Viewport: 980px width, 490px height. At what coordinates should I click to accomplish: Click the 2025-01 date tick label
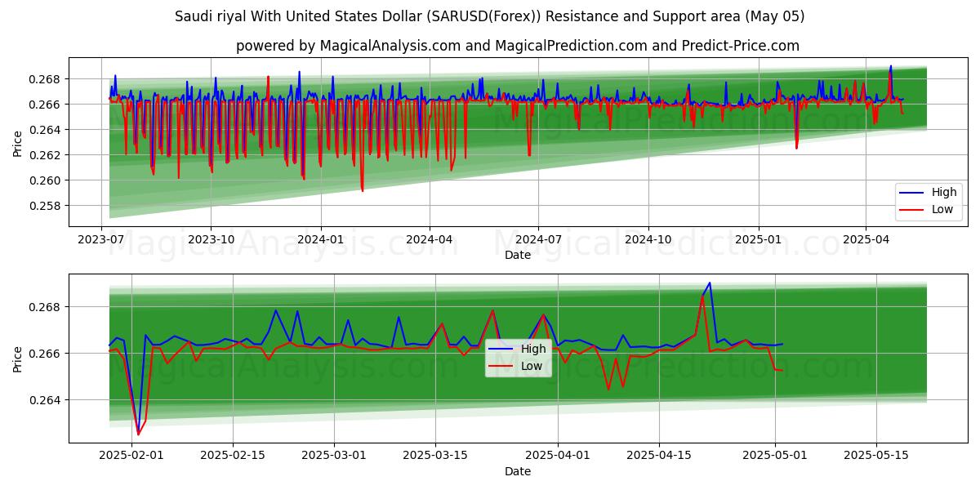pos(758,239)
